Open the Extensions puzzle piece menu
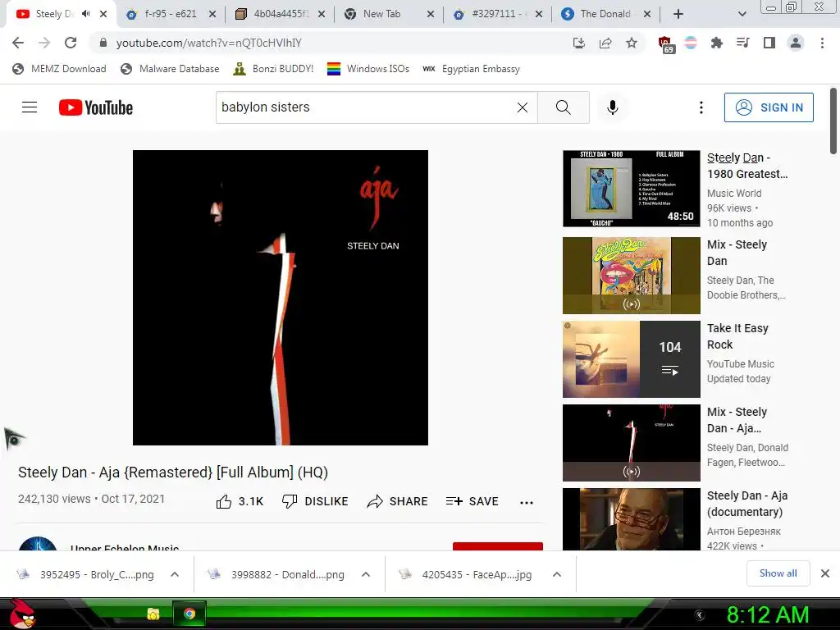840x630 pixels. pos(716,43)
